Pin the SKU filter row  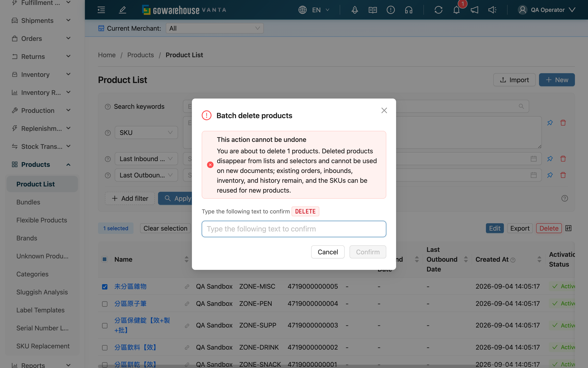(550, 123)
